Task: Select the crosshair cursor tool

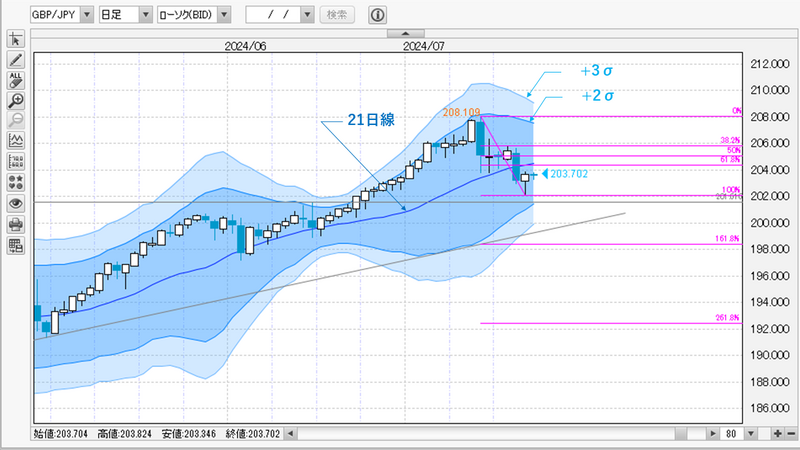Action: tap(15, 39)
